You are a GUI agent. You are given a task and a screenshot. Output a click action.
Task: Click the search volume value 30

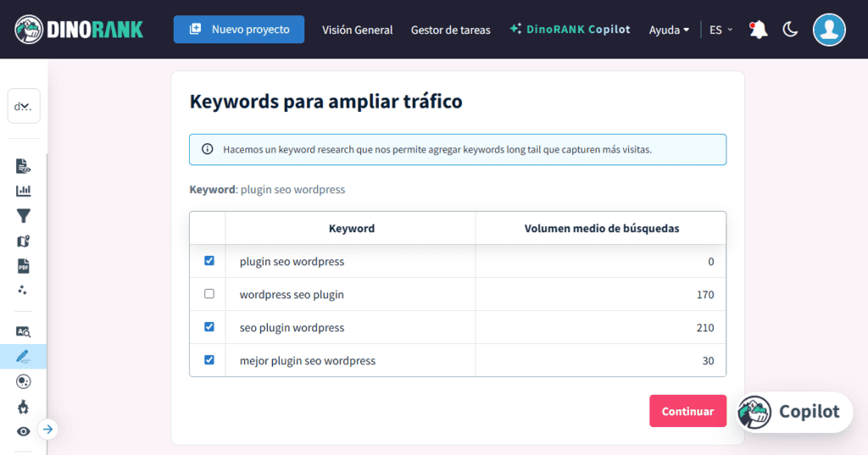(708, 361)
